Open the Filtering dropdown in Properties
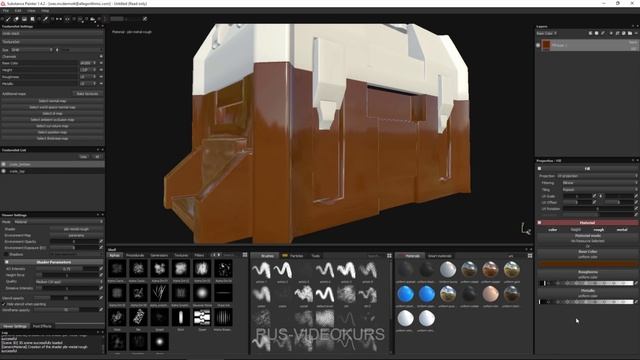 (600, 183)
